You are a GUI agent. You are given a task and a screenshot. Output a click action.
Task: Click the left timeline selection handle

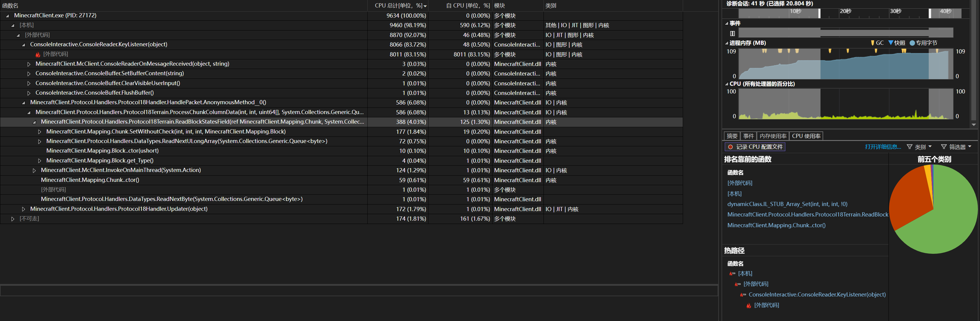pyautogui.click(x=820, y=13)
